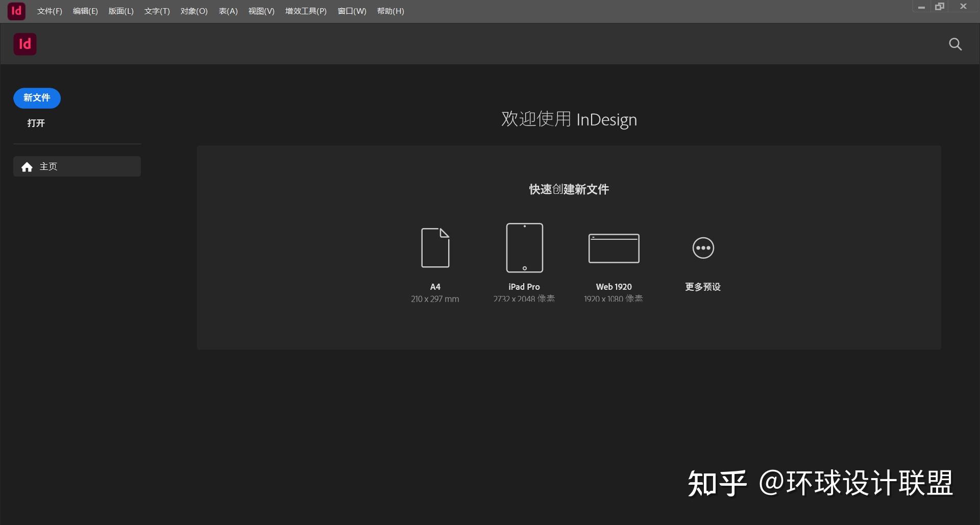Select 主页 in the sidebar
The image size is (980, 525).
click(x=49, y=166)
